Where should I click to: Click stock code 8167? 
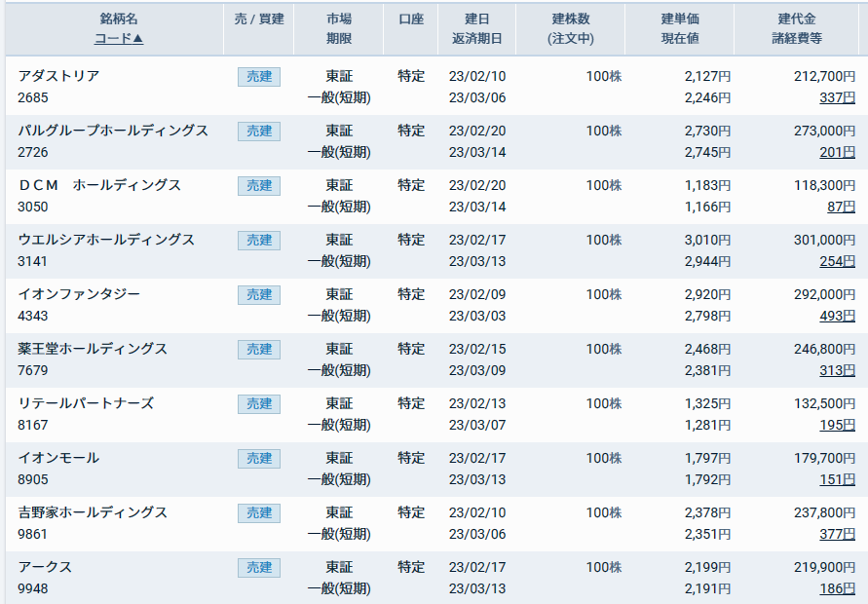[33, 425]
